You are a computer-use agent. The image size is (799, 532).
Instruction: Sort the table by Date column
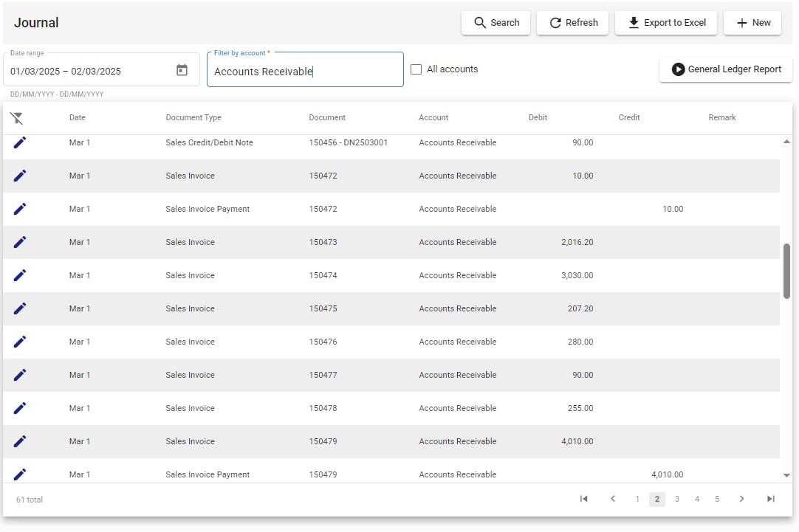(78, 117)
